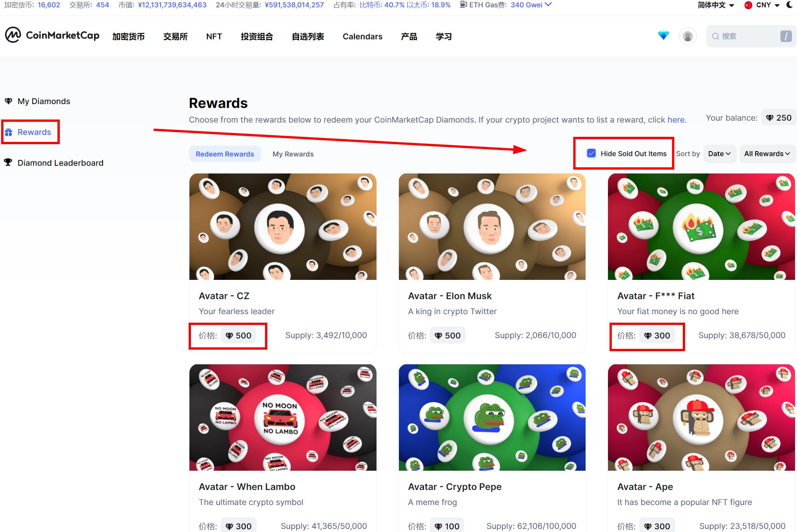The image size is (797, 532).
Task: Click the 454 exchanges count link
Action: tap(103, 5)
